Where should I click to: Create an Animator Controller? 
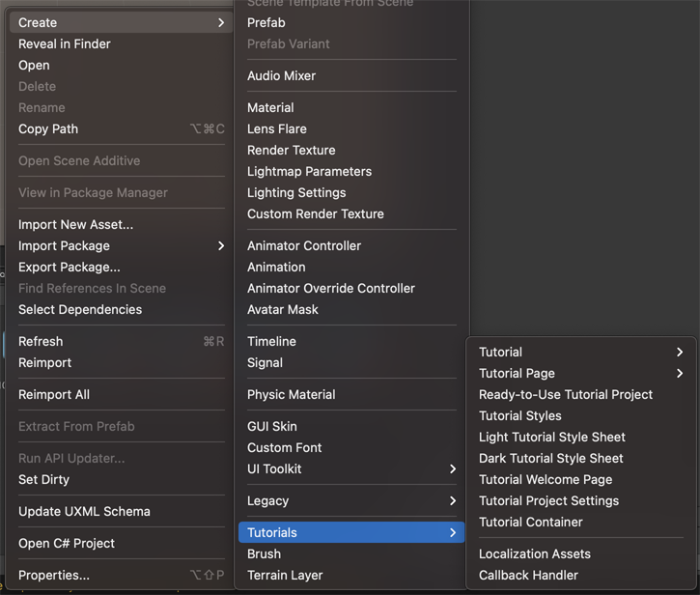click(x=303, y=246)
